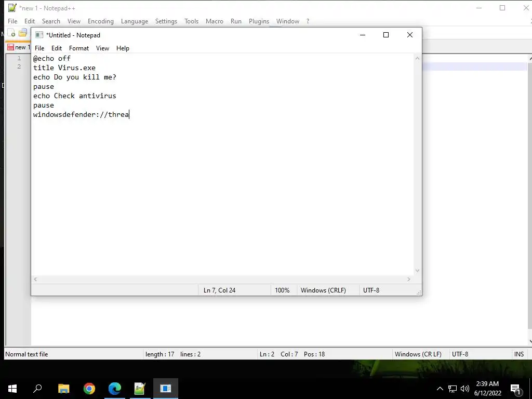Screen dimensions: 532x399
Task: Open taskbar Search
Action: (37, 389)
